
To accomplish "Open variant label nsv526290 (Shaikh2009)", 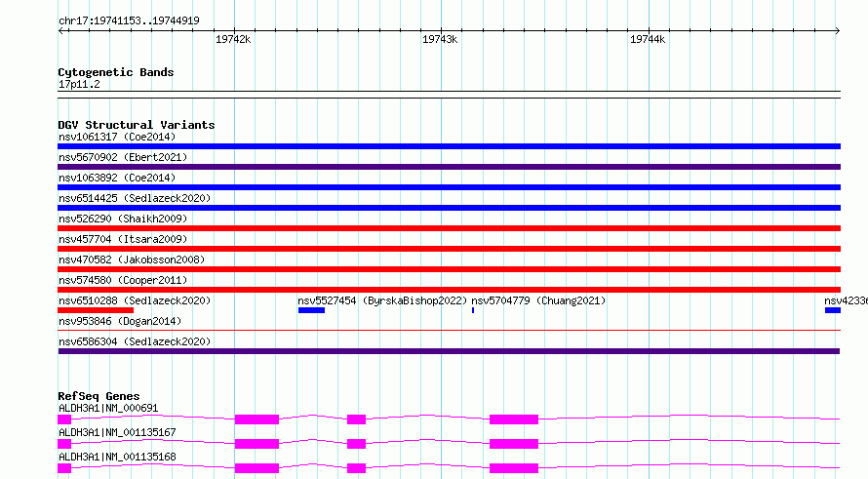I will pos(123,219).
